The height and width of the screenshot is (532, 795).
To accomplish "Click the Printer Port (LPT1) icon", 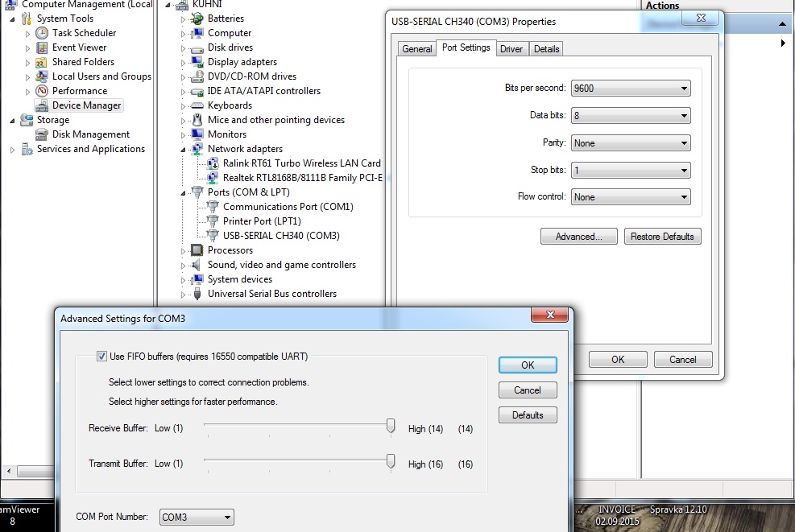I will click(213, 221).
